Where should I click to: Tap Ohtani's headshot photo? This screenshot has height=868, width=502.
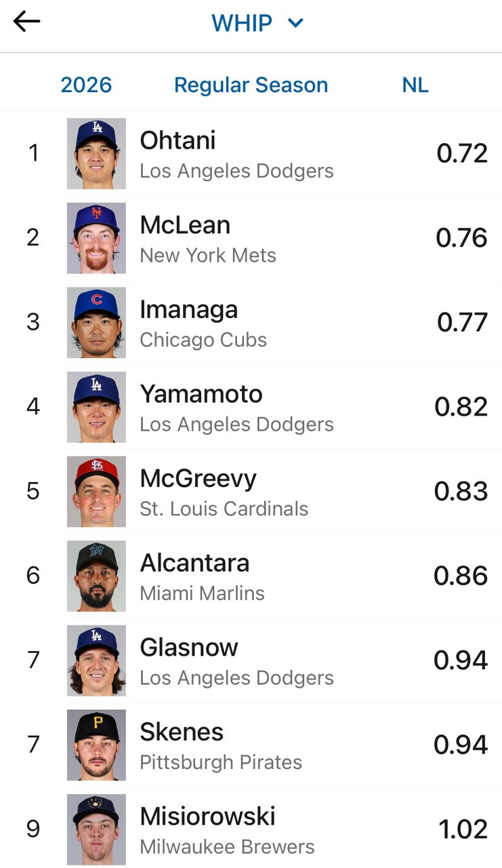click(96, 153)
